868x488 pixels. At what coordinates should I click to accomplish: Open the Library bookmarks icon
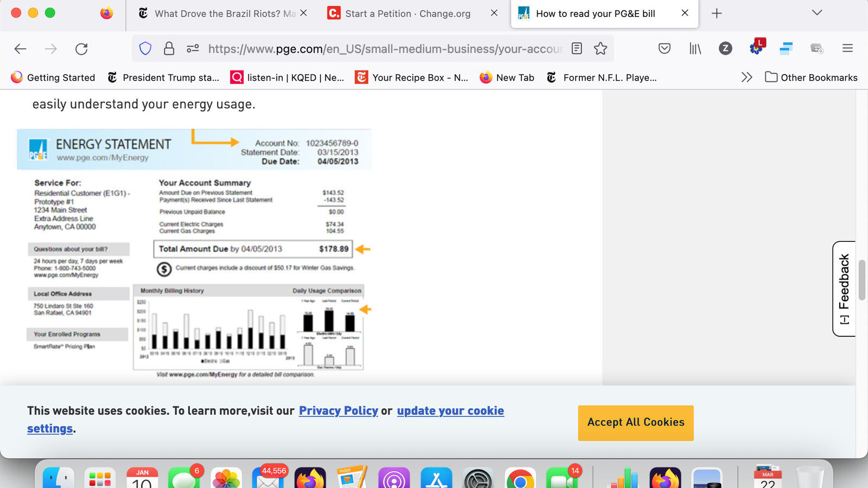tap(695, 49)
